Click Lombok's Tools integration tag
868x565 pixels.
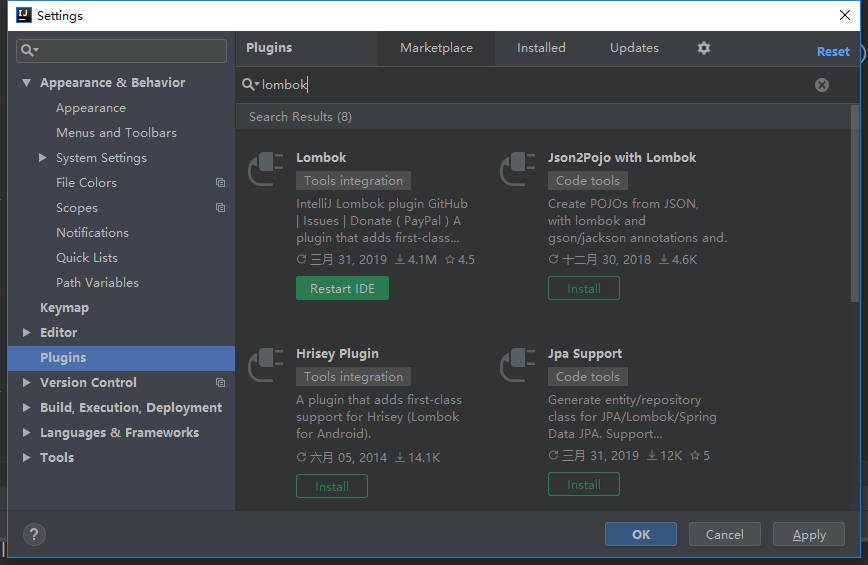[353, 180]
